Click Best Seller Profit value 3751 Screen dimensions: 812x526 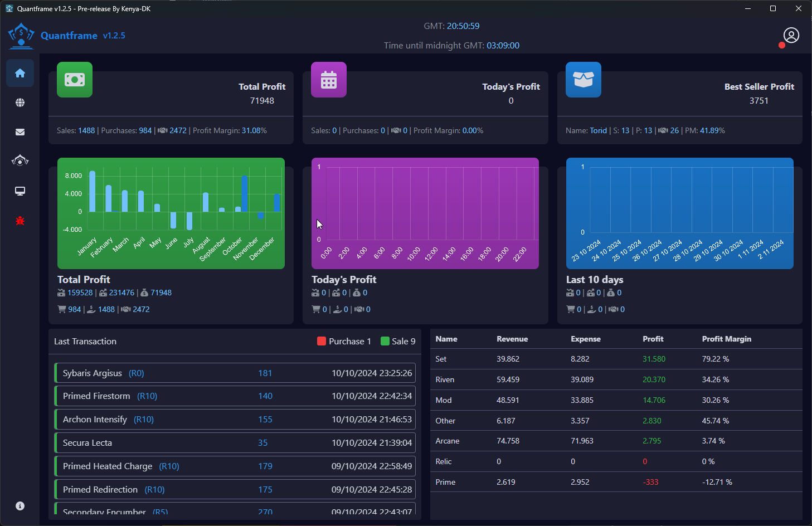click(x=759, y=101)
